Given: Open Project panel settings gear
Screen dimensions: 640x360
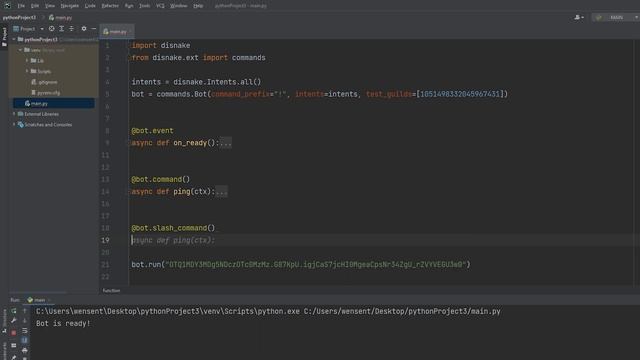Looking at the screenshot, I should coord(84,29).
